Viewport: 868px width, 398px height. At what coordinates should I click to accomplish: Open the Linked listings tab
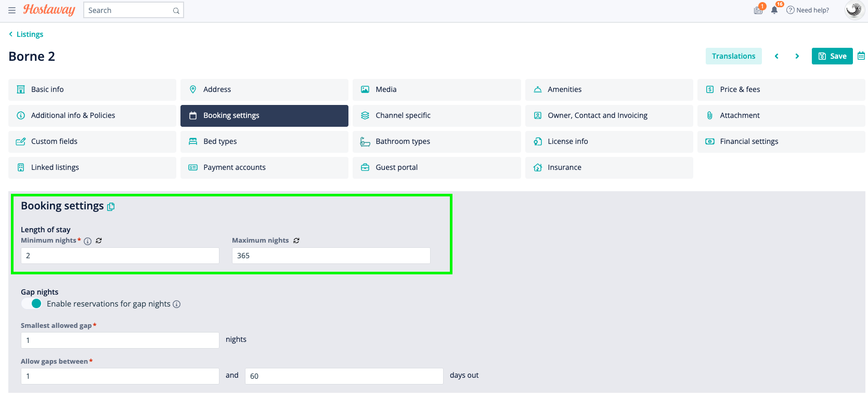coord(92,167)
